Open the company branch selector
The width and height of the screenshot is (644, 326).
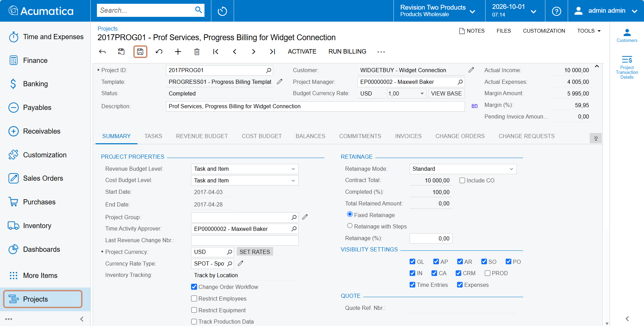pos(437,11)
